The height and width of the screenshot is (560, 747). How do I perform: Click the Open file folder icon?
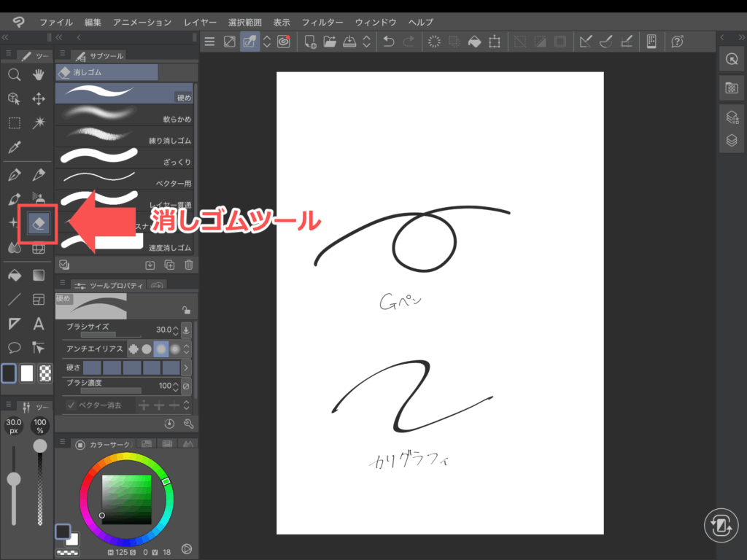(330, 42)
